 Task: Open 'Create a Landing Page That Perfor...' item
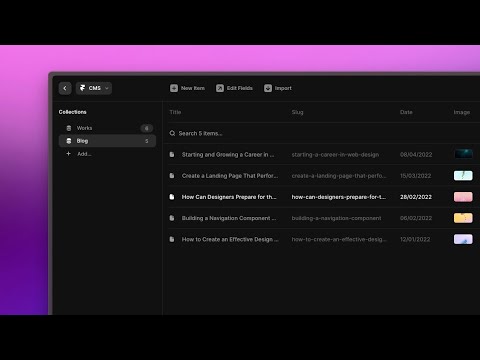(230, 176)
